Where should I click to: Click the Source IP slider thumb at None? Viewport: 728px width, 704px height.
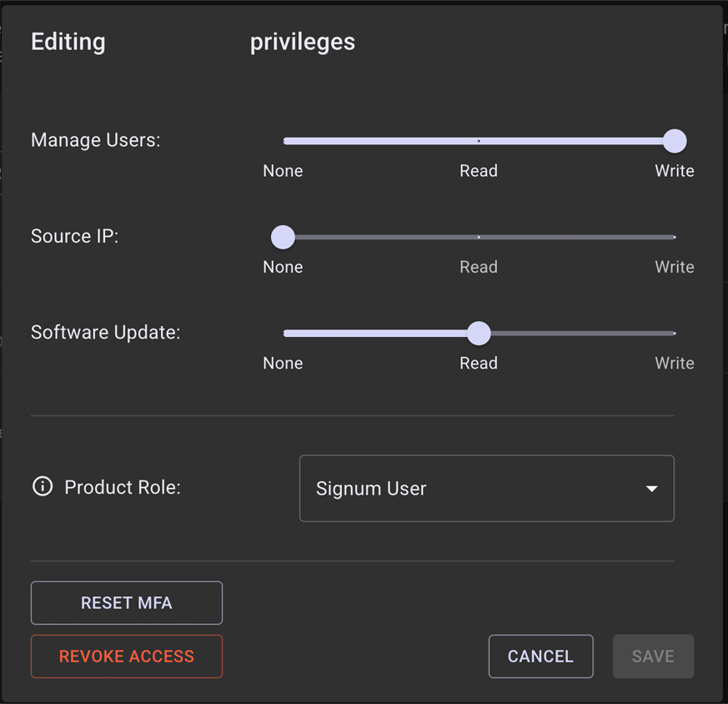[284, 238]
